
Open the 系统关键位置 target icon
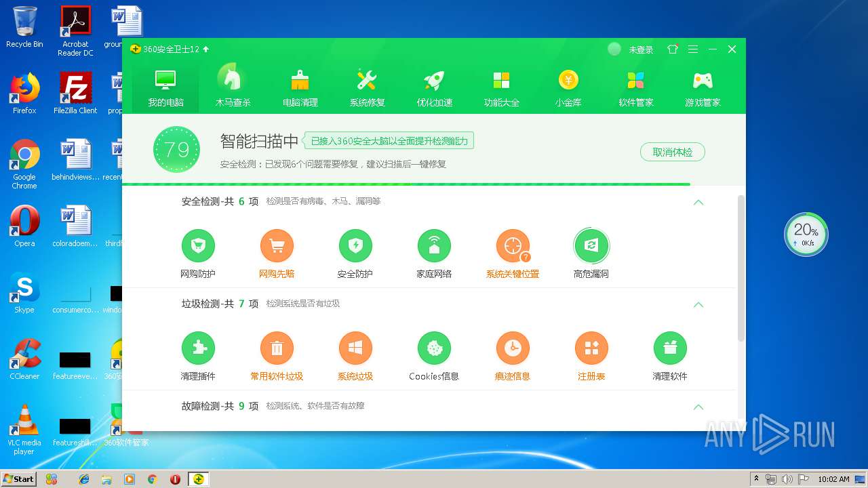coord(513,245)
